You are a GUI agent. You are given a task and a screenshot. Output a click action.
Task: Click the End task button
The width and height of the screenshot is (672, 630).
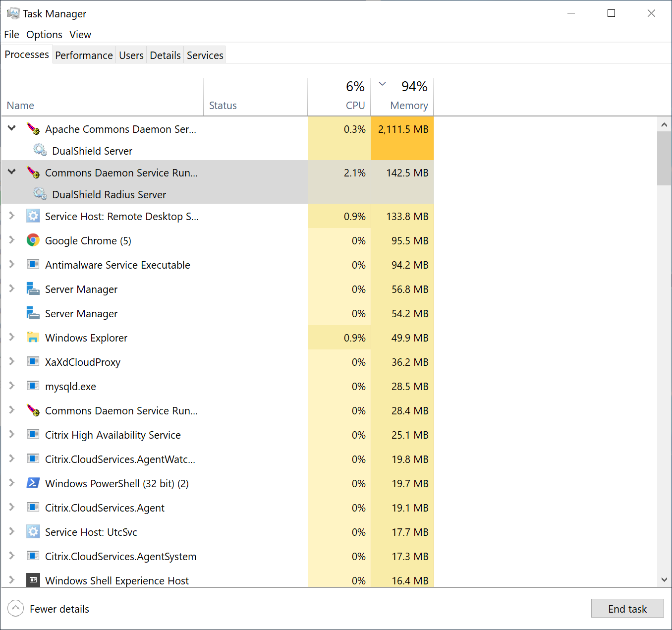tap(627, 609)
